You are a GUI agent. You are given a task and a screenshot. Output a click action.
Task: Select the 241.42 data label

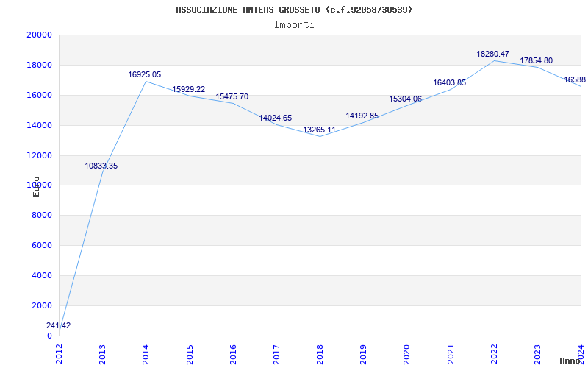click(59, 325)
